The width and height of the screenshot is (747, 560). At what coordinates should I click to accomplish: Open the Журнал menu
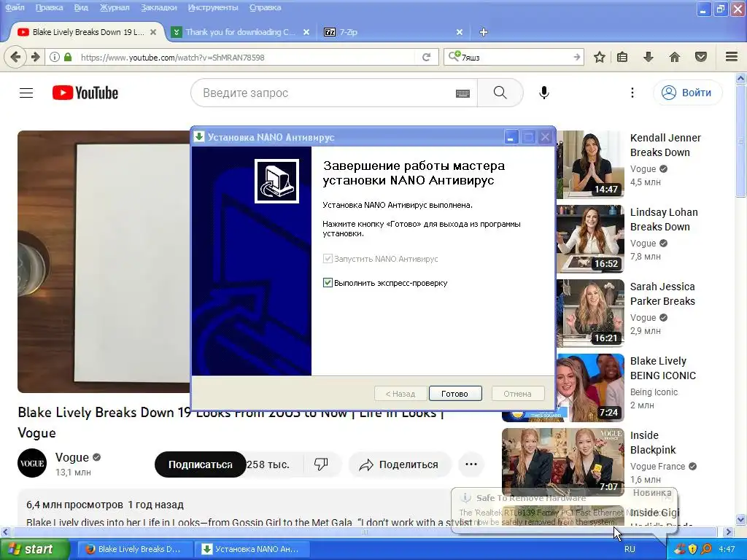pos(115,7)
